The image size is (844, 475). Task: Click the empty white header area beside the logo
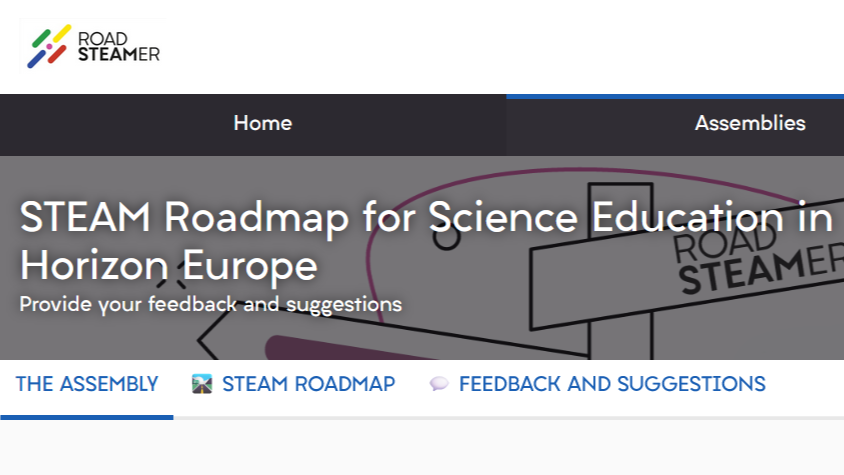pos(501,47)
